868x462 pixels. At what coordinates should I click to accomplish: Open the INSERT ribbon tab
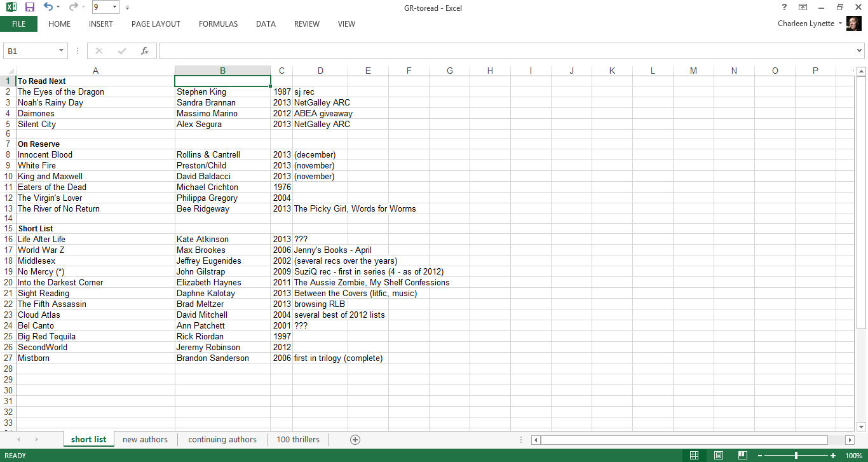pos(101,24)
